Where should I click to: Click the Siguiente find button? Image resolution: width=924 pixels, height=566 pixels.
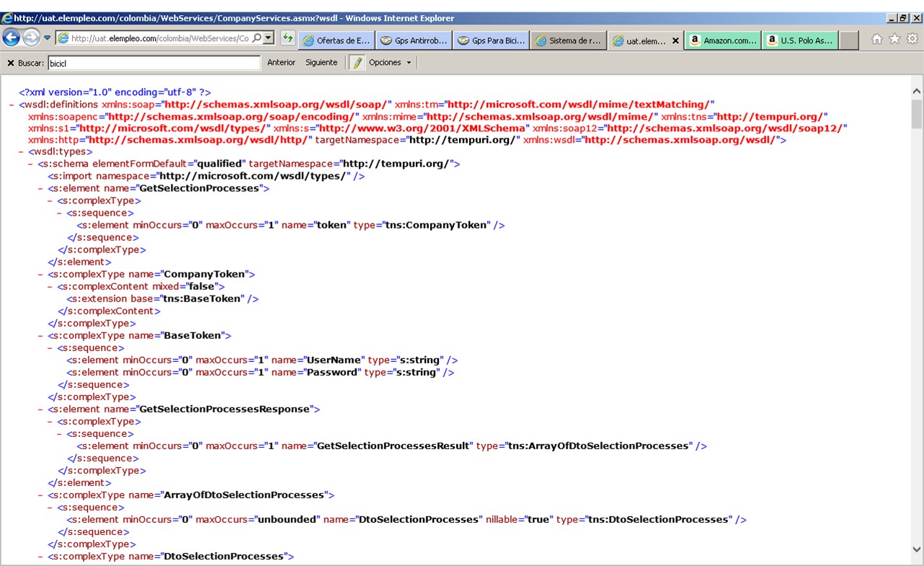[x=321, y=63]
